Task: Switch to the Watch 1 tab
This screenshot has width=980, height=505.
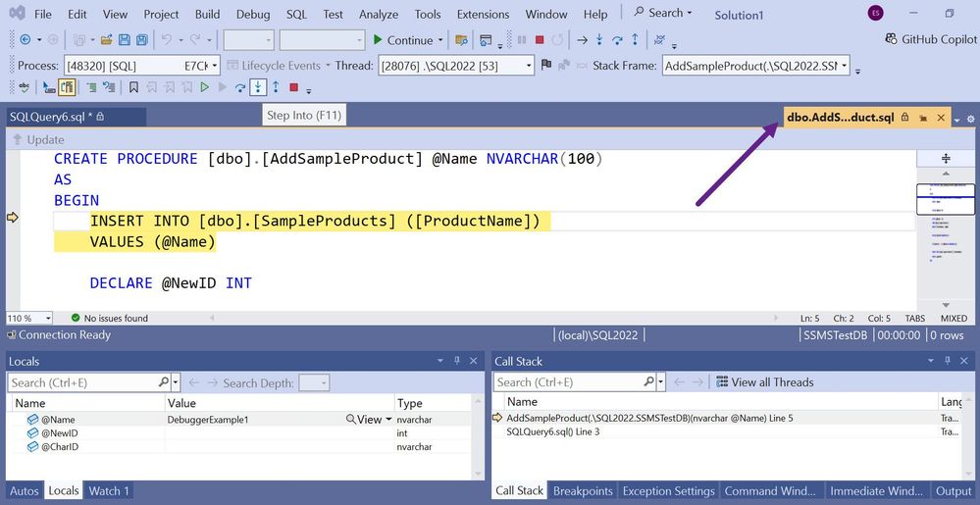Action: [109, 490]
